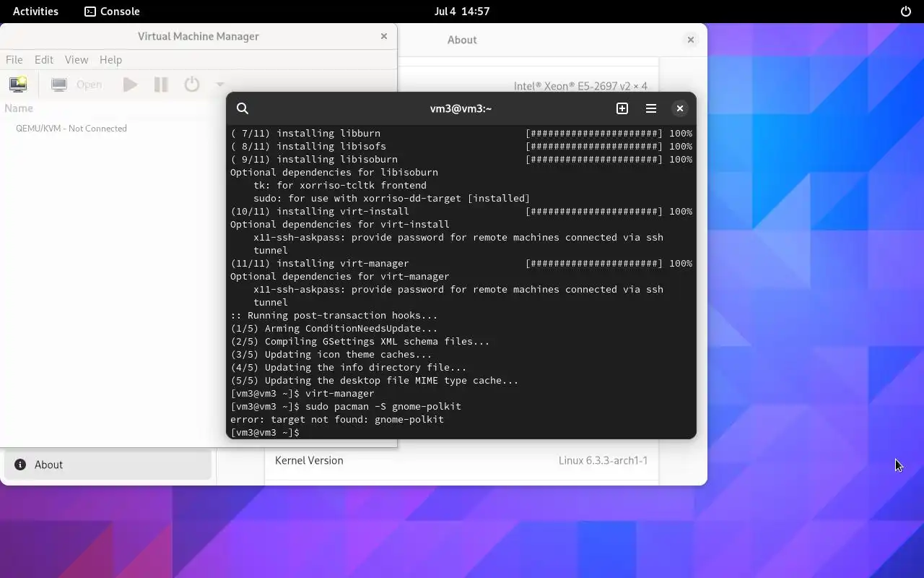
Task: Click the error: target not found line
Action: [x=337, y=420]
